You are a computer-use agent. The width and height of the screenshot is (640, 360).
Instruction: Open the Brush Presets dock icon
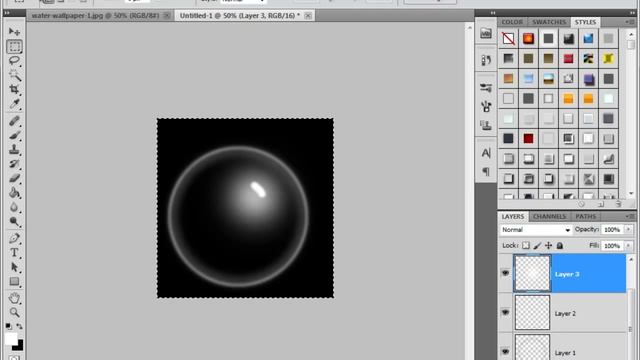(486, 87)
